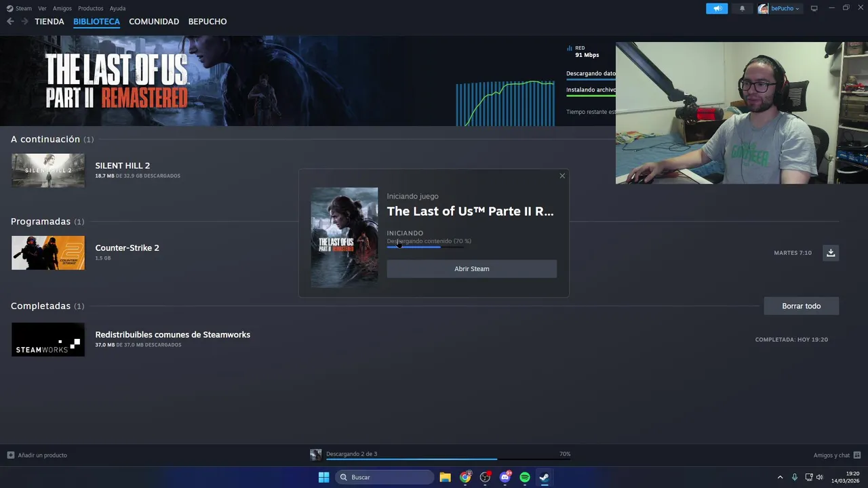Click the announcements megaphone icon
This screenshot has height=488, width=868.
717,8
